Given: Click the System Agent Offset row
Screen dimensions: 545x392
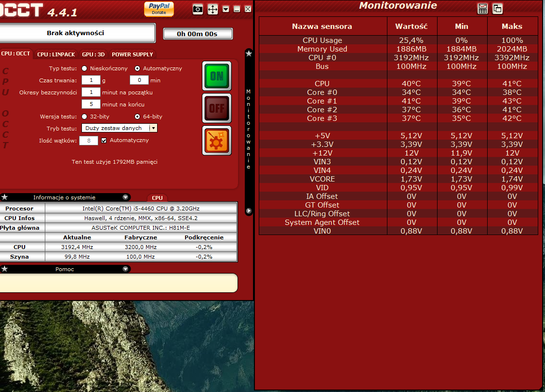Looking at the screenshot, I should click(x=399, y=222).
